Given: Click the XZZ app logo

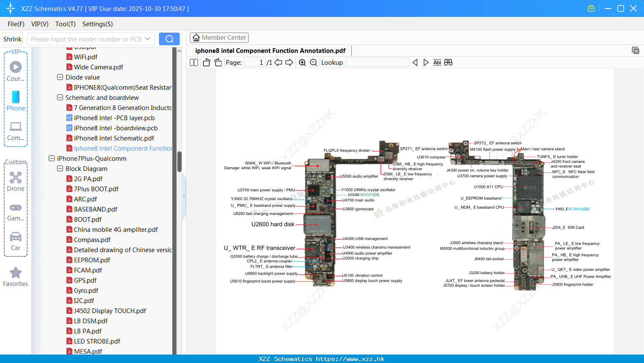Looking at the screenshot, I should [11, 8].
